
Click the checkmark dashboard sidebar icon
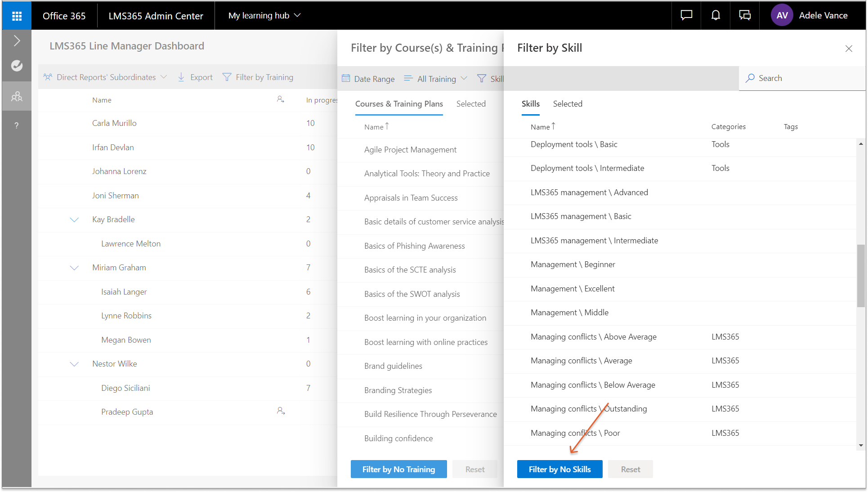click(x=17, y=66)
